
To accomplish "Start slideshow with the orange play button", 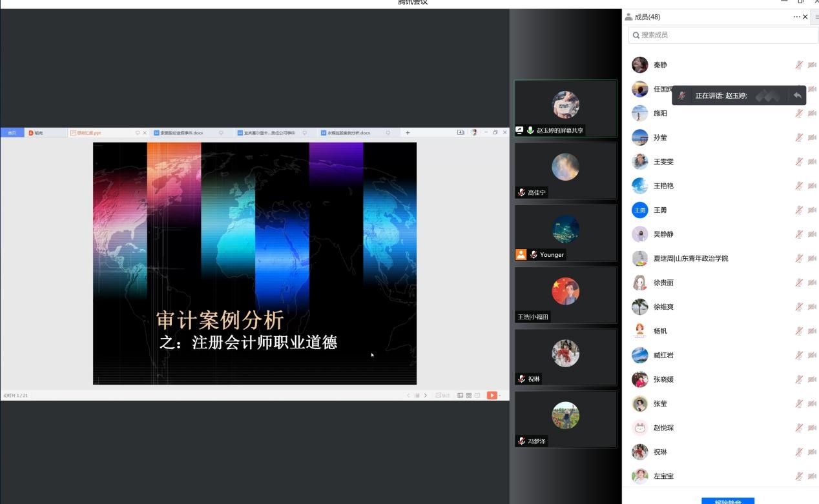I will [492, 395].
